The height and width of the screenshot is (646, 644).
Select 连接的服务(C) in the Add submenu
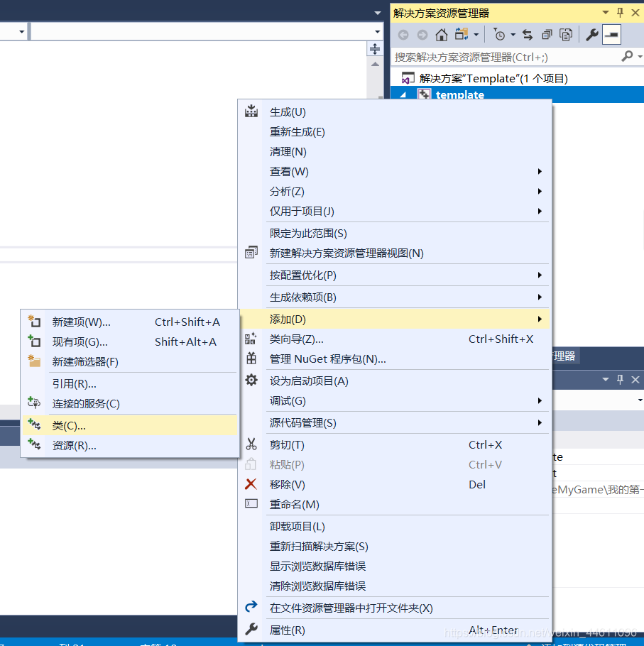pyautogui.click(x=130, y=403)
